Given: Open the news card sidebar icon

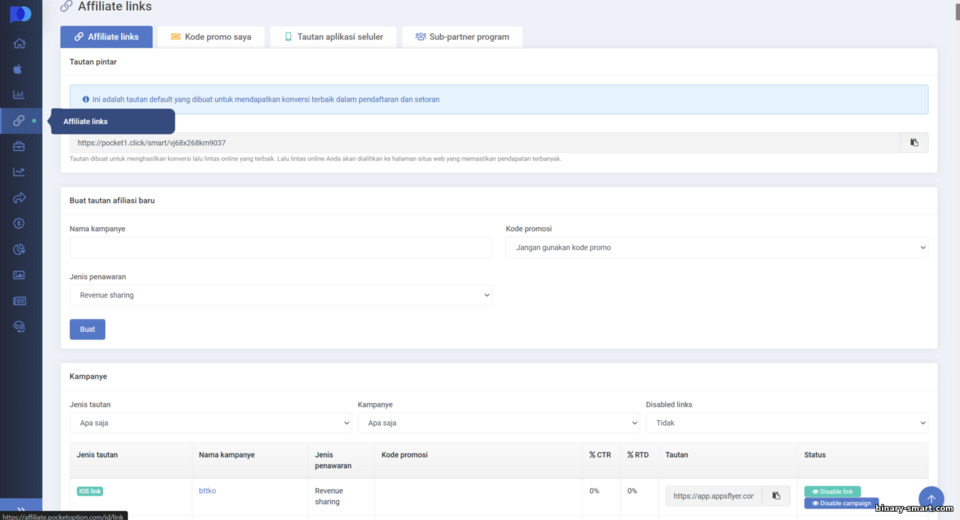Looking at the screenshot, I should pyautogui.click(x=19, y=301).
